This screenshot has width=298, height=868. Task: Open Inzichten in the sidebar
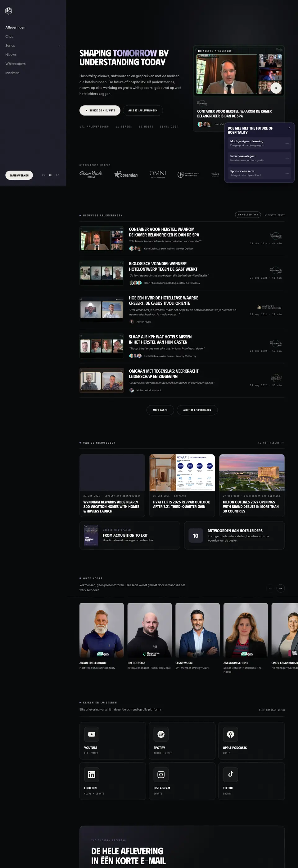point(12,73)
